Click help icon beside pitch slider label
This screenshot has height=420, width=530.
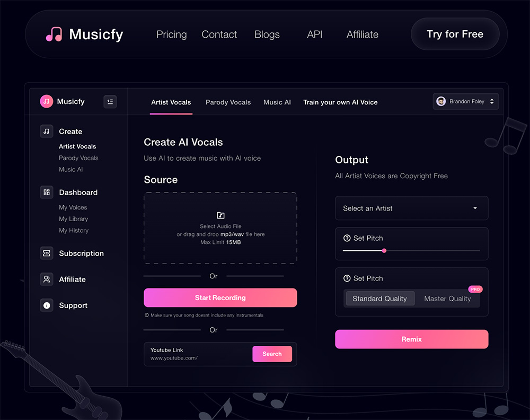pyautogui.click(x=347, y=238)
